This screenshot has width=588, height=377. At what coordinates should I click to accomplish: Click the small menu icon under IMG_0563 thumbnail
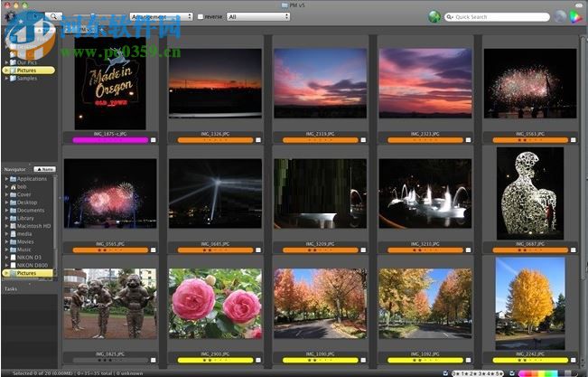(573, 140)
